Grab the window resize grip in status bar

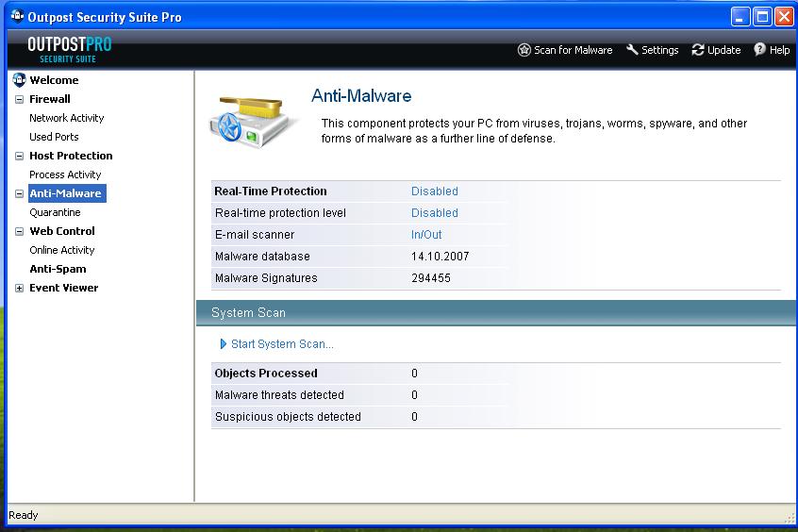(x=790, y=518)
